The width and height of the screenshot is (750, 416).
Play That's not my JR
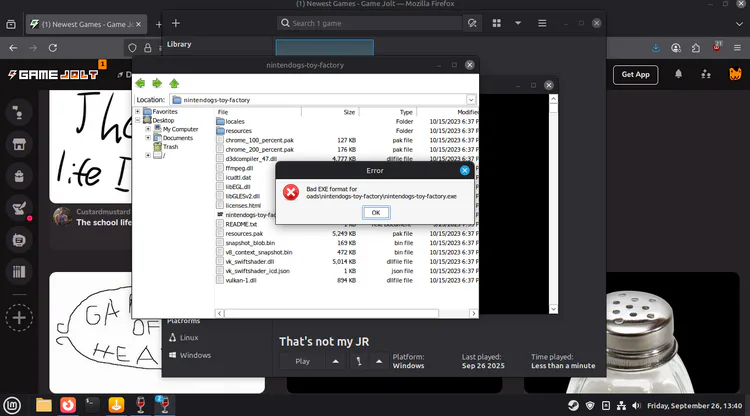[302, 361]
